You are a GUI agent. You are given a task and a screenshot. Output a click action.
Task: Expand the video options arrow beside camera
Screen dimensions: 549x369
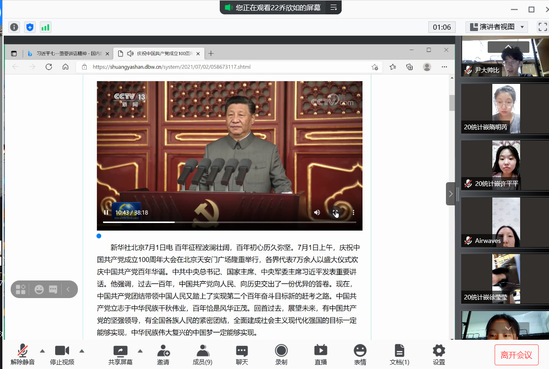[82, 351]
